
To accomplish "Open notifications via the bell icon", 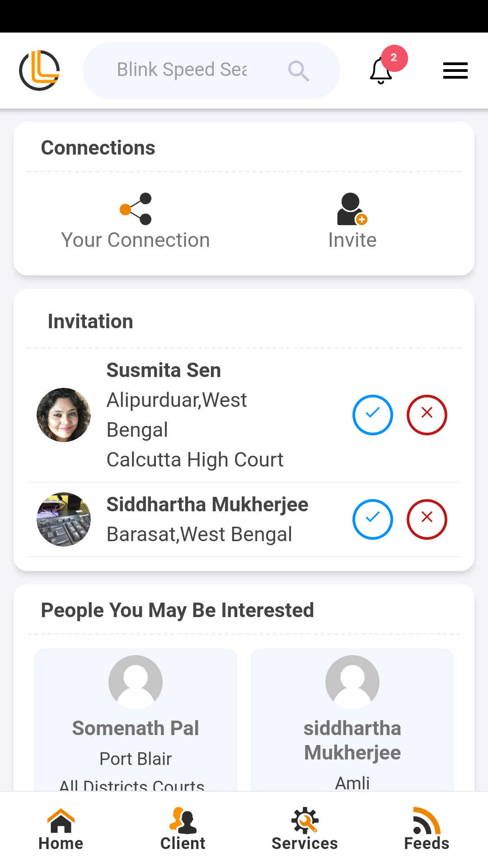I will pyautogui.click(x=381, y=71).
